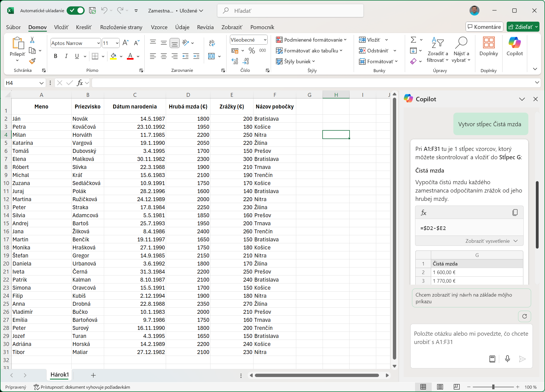
Task: Click the AutoSum sigma icon
Action: (x=413, y=40)
